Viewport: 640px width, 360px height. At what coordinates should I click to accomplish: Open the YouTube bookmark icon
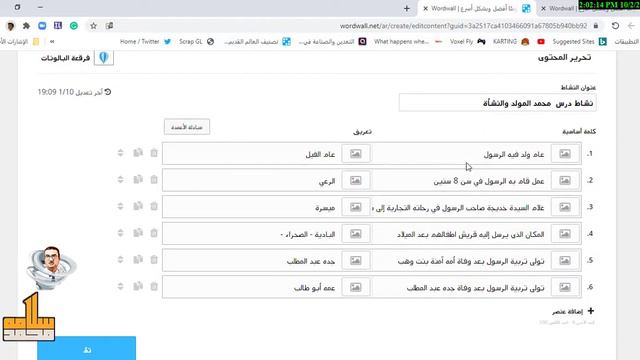541,42
